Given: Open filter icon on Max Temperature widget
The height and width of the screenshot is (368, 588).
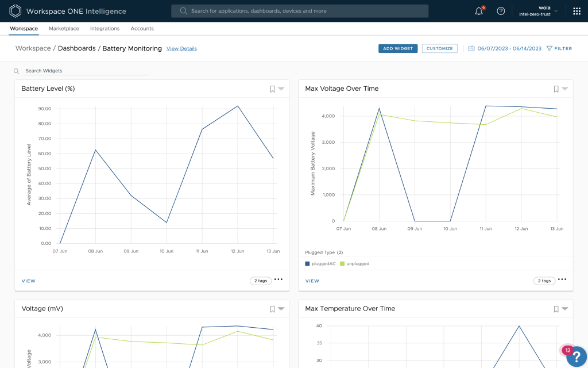Looking at the screenshot, I should (564, 309).
